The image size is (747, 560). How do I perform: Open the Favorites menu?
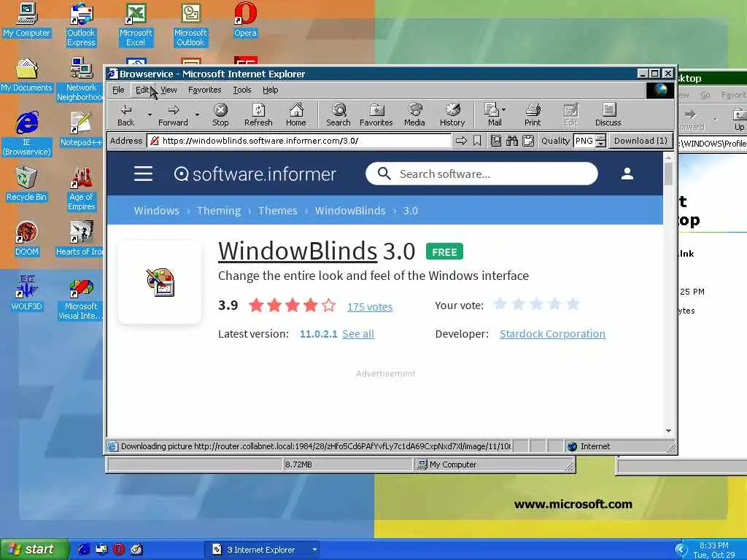(205, 90)
